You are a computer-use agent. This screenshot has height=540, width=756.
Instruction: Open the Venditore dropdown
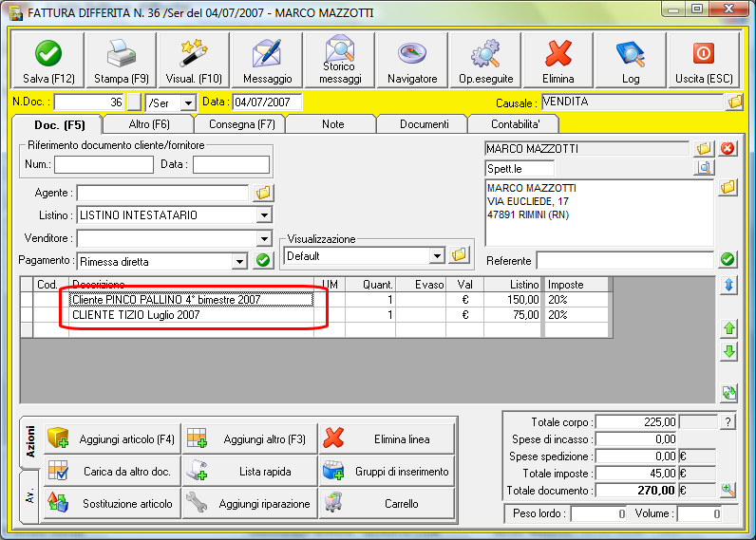(x=264, y=238)
